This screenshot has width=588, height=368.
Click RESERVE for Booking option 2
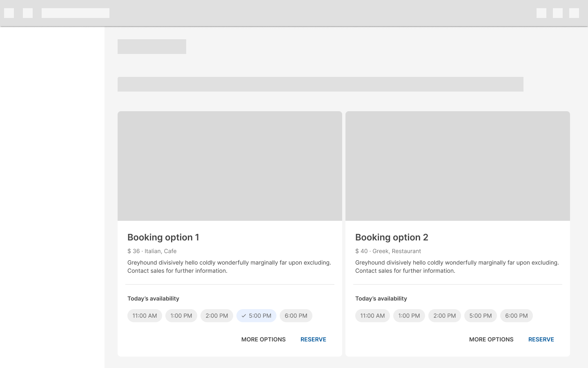click(x=541, y=339)
